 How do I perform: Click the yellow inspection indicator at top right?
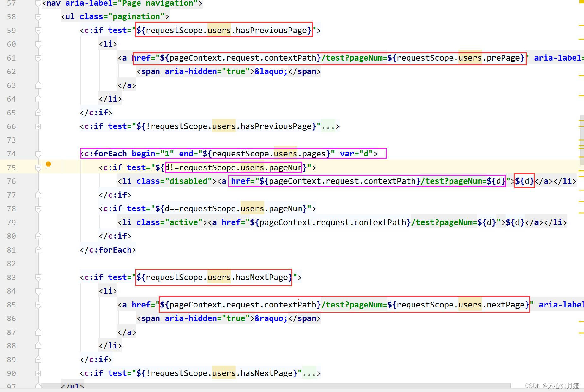coord(581,2)
